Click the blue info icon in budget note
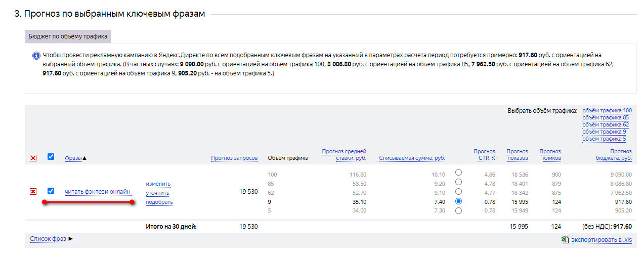 point(36,56)
